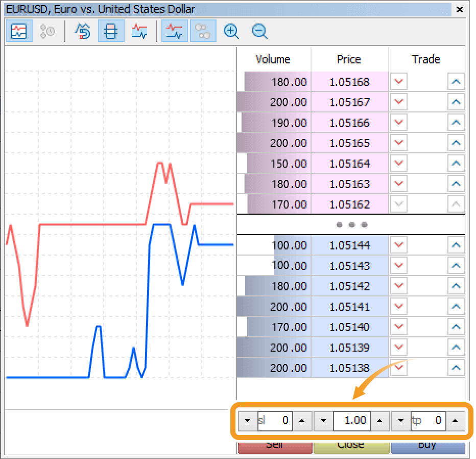Click red down arrow at price 1.05141
Viewport: 476px width, 459px height.
399,307
